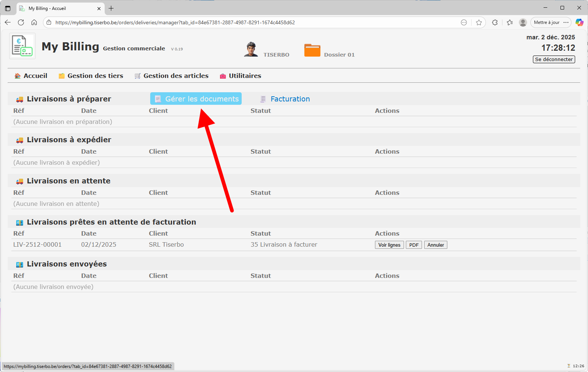
Task: Cancel delivery with the Annuler button
Action: pos(436,245)
